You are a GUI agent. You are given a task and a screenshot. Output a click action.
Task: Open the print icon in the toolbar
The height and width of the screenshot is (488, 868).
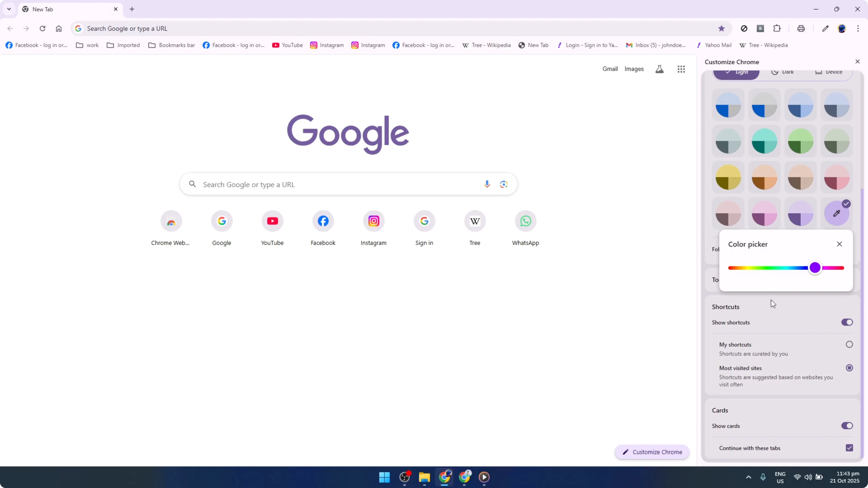point(801,28)
